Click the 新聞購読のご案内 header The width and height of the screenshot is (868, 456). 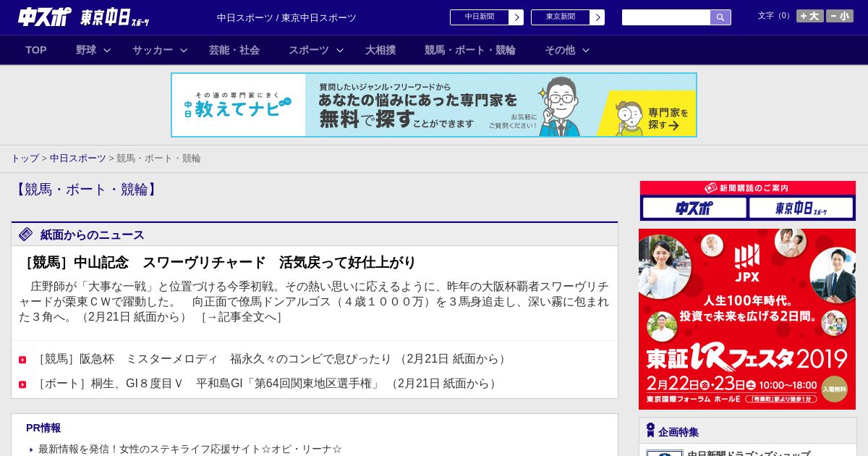[748, 188]
